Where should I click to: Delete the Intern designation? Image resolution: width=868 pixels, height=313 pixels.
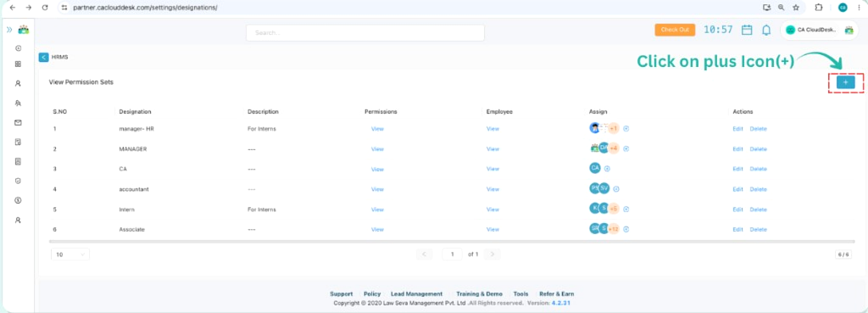click(x=759, y=210)
